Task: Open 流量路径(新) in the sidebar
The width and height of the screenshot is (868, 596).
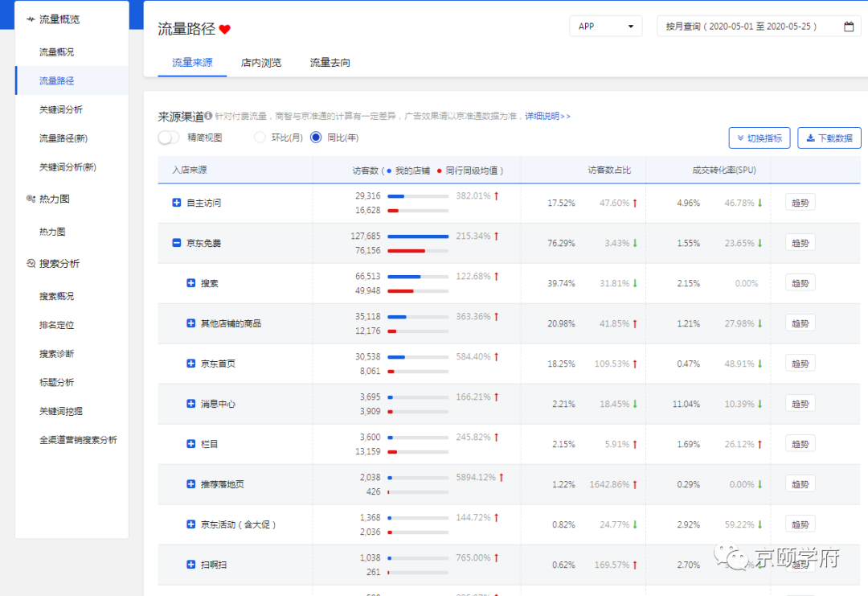Action: pyautogui.click(x=63, y=138)
